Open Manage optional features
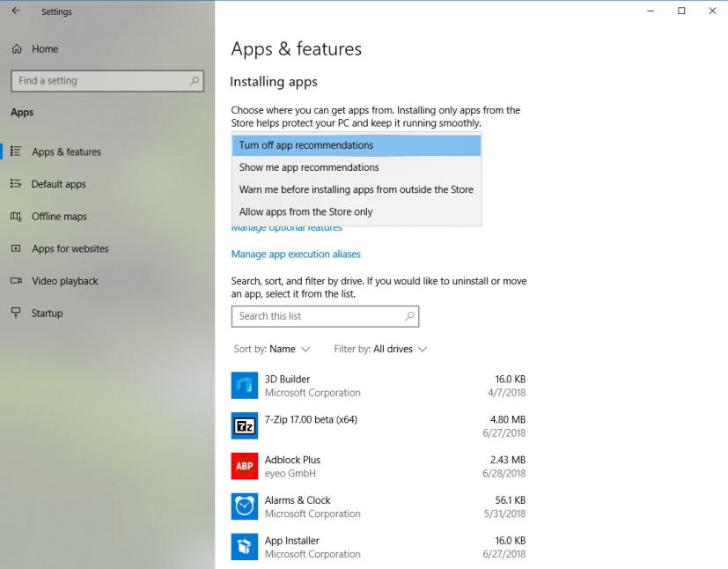 pyautogui.click(x=286, y=227)
